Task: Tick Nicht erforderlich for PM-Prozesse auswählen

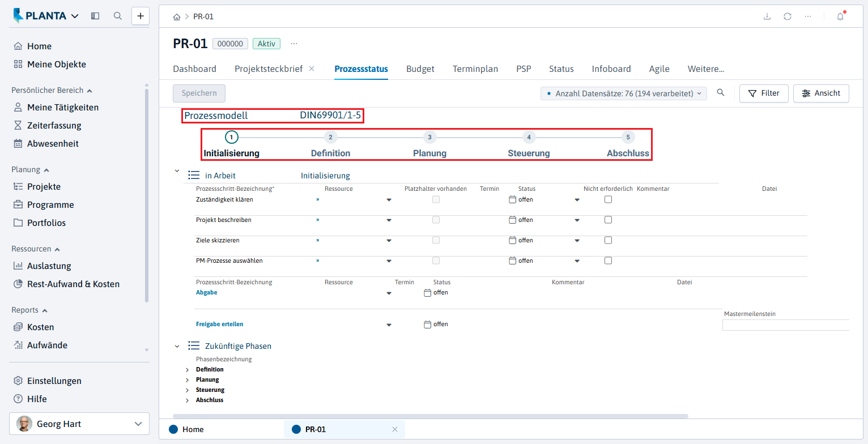Action: point(608,261)
